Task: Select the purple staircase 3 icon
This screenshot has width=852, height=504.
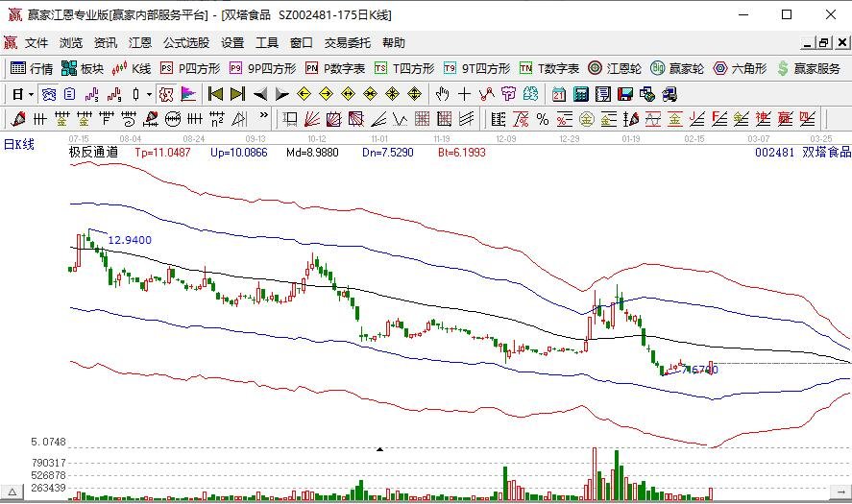Action: click(x=92, y=94)
